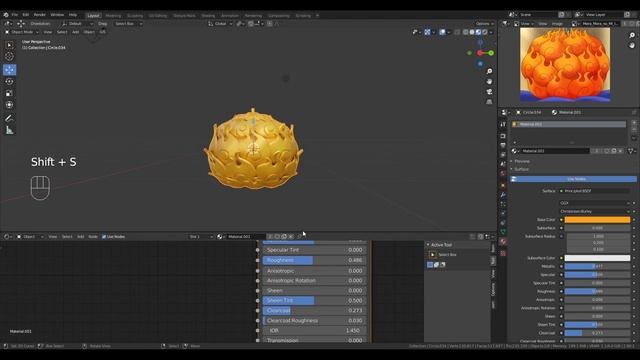
Task: Open the Select Box drag dropdown
Action: tap(128, 24)
